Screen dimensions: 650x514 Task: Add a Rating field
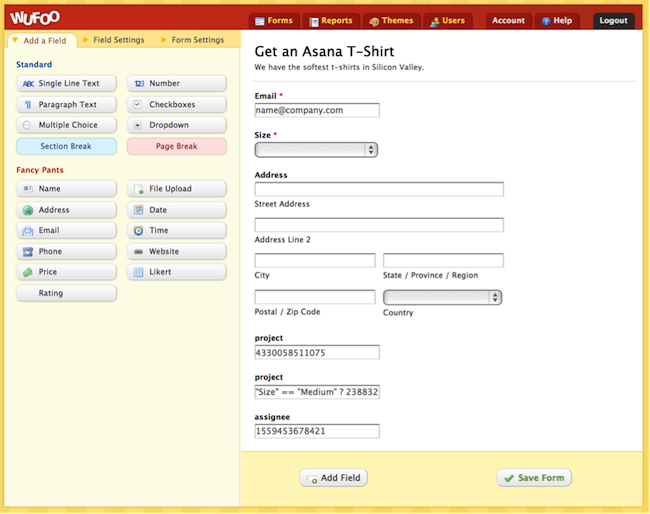[66, 293]
